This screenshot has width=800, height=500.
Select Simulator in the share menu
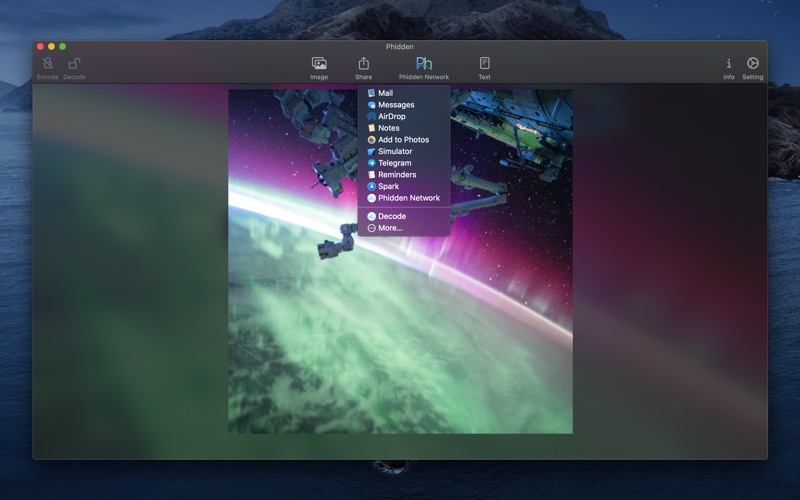tap(404, 151)
